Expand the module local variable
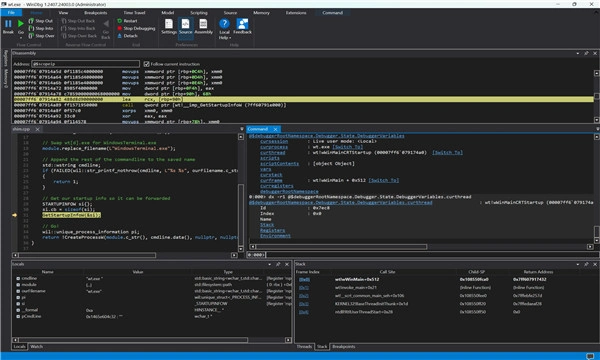 (18, 285)
